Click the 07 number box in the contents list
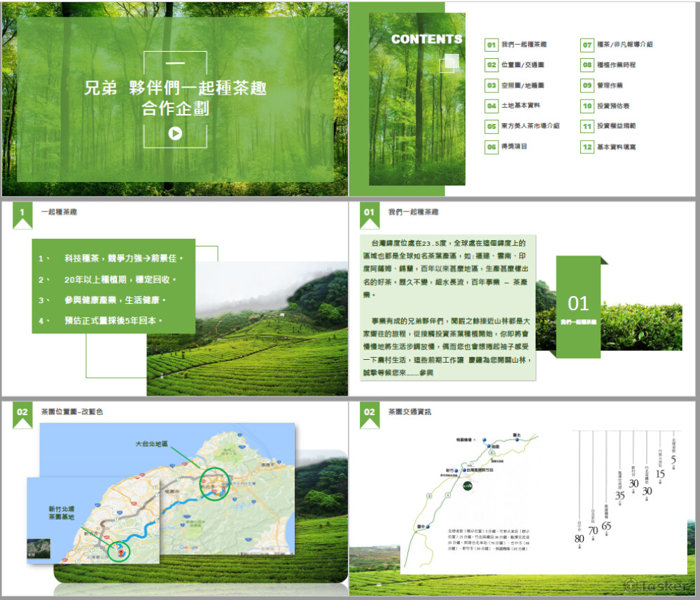This screenshot has height=600, width=700. pyautogui.click(x=587, y=45)
